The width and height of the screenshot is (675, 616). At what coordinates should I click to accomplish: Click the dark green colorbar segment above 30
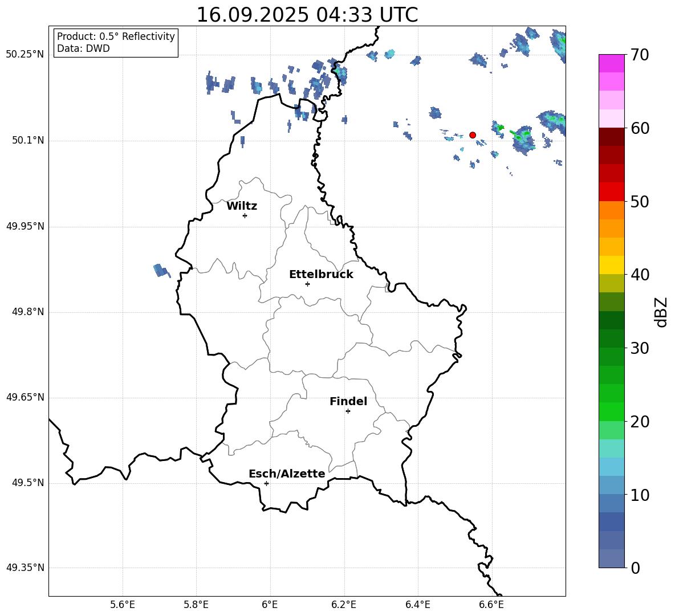tap(611, 320)
